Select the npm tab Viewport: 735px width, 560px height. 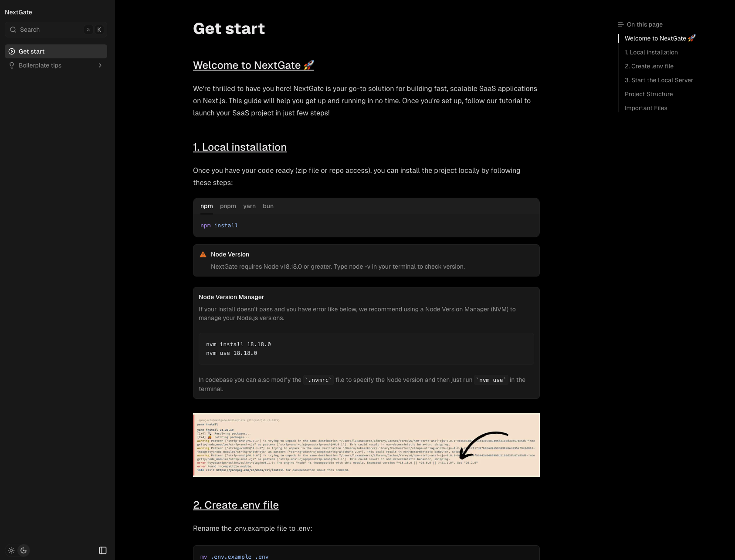coord(207,206)
